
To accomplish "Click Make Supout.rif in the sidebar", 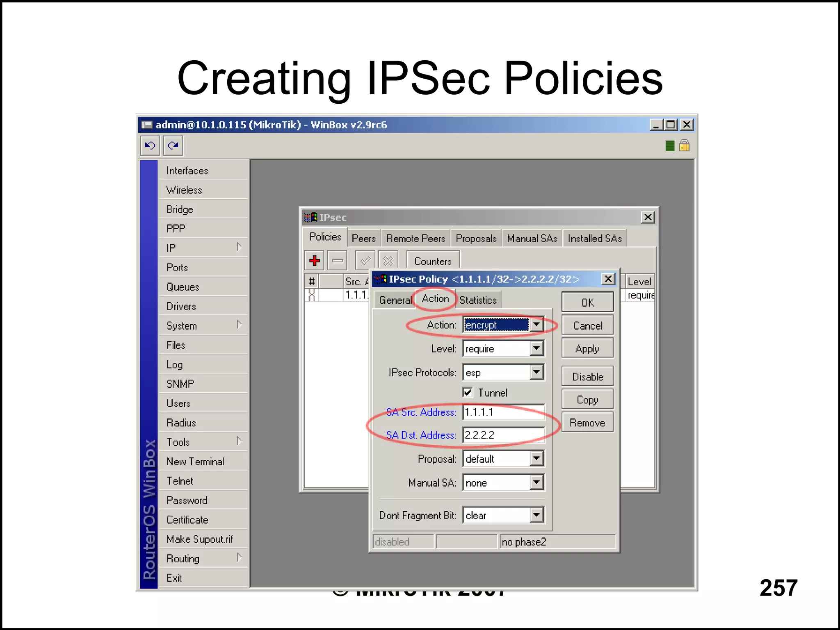I will tap(203, 539).
